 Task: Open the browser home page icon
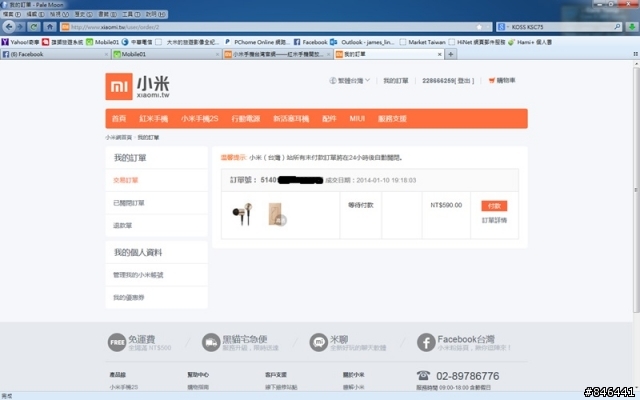(x=50, y=27)
